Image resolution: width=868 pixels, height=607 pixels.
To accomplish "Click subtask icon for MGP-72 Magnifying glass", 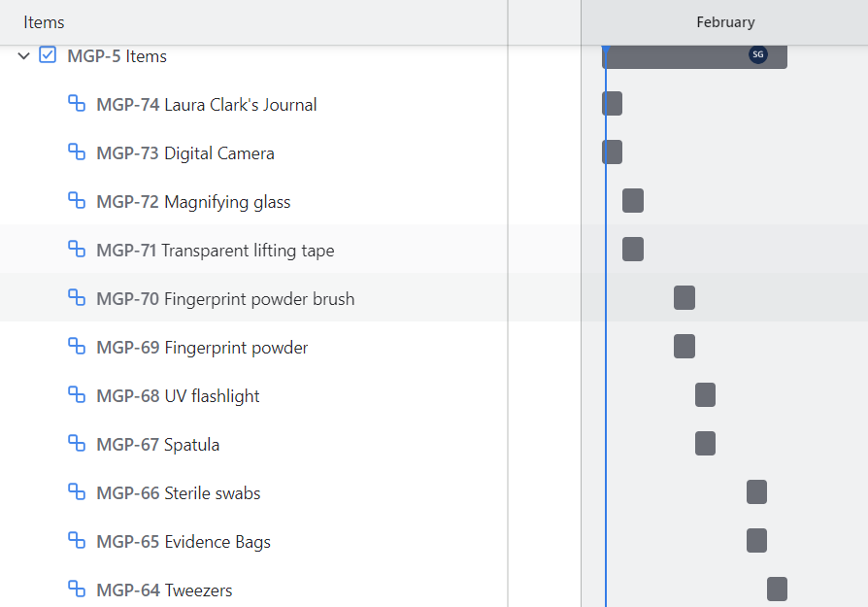I will coord(77,200).
